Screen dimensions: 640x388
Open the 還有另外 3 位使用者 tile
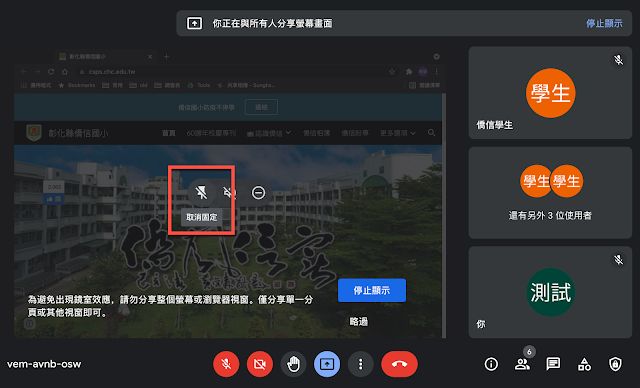coord(550,193)
